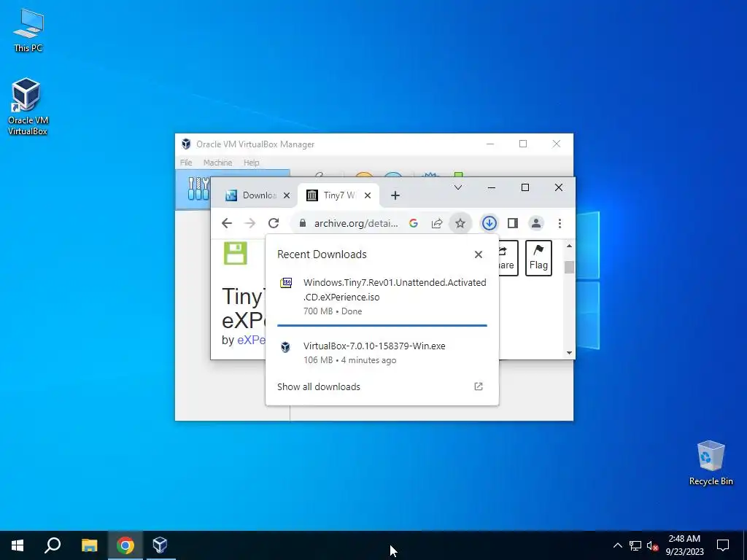
Task: Click the Google icon in address bar
Action: 414,223
